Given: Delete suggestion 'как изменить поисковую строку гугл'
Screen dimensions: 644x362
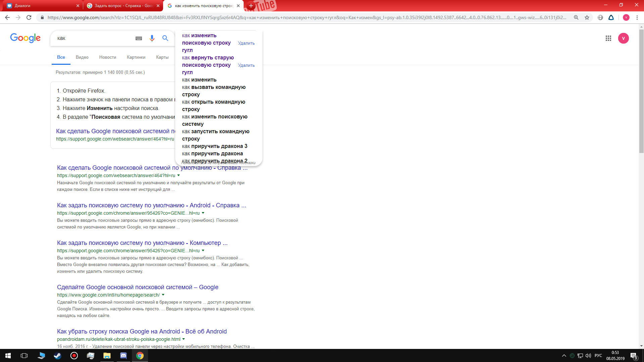Looking at the screenshot, I should click(246, 43).
